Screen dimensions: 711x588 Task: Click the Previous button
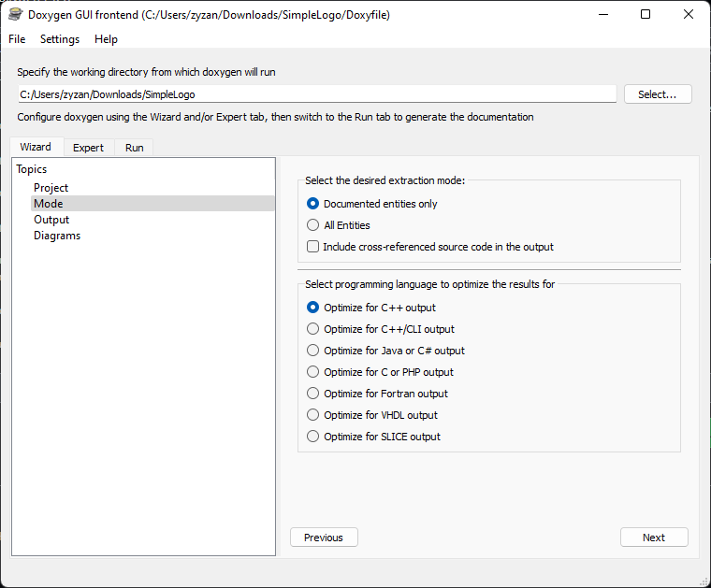pos(324,538)
